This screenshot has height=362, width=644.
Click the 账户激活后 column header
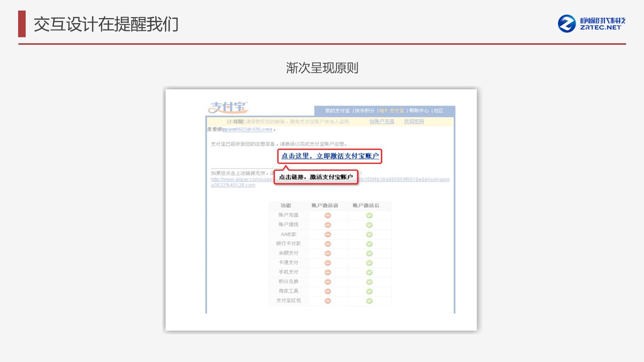click(366, 206)
